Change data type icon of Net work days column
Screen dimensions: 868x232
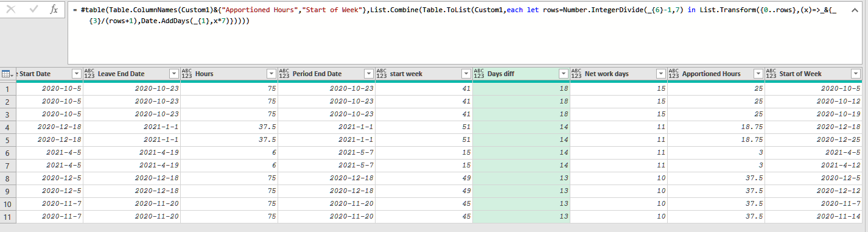[576, 74]
